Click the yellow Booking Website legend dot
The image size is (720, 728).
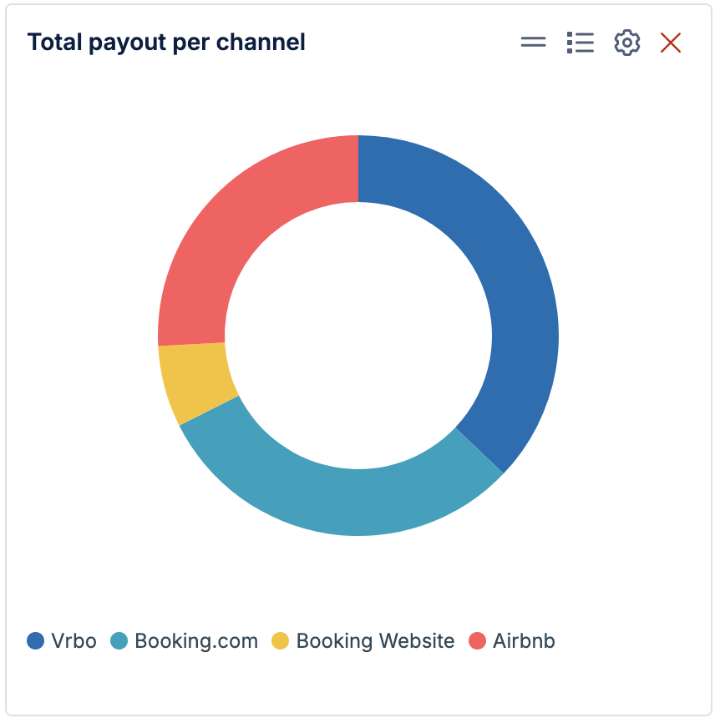280,640
